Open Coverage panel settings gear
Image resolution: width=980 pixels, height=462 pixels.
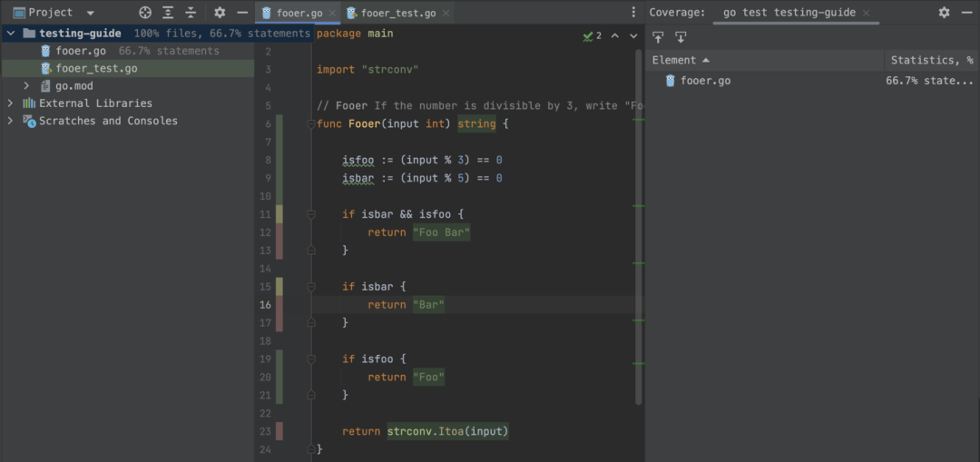click(945, 13)
